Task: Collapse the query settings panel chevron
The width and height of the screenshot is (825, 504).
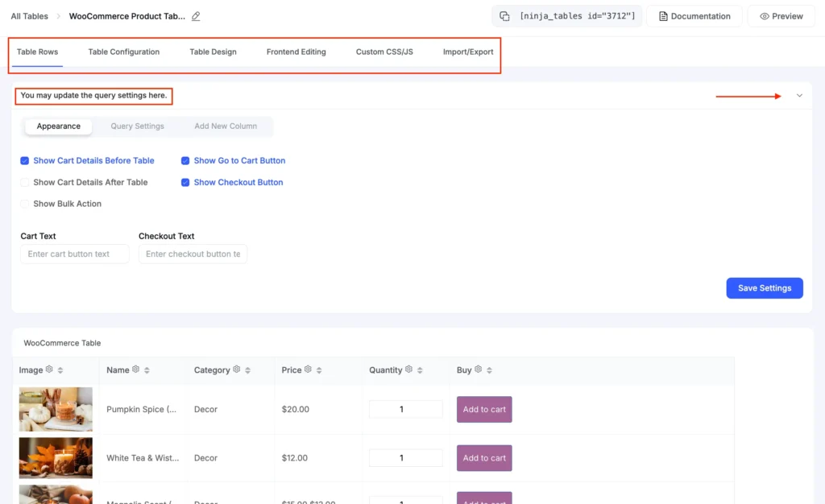Action: click(799, 96)
